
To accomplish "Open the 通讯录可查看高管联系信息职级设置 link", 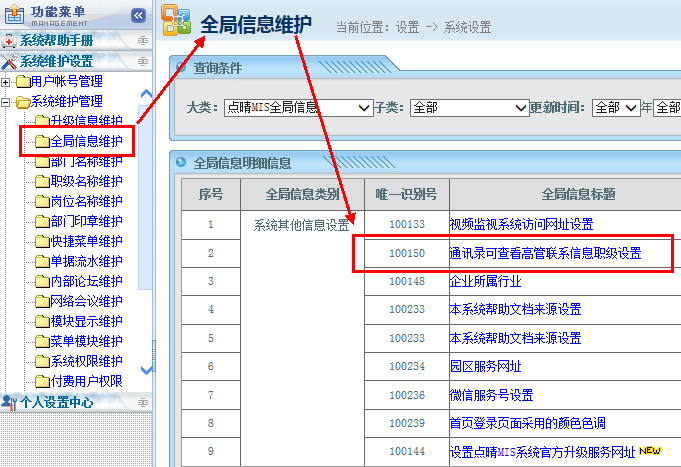I will click(545, 253).
